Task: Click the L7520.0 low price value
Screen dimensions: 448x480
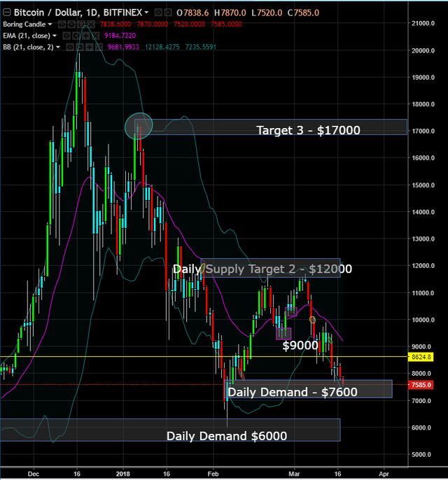Action: 267,13
